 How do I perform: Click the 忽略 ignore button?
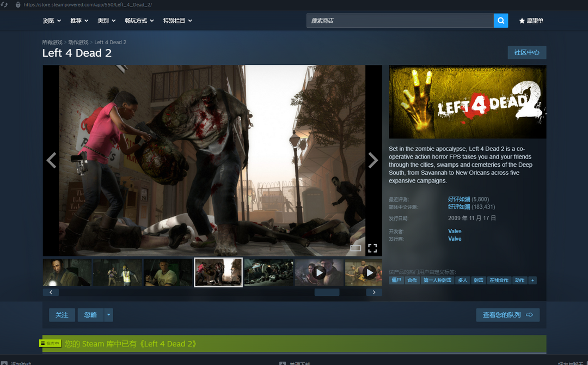[90, 315]
